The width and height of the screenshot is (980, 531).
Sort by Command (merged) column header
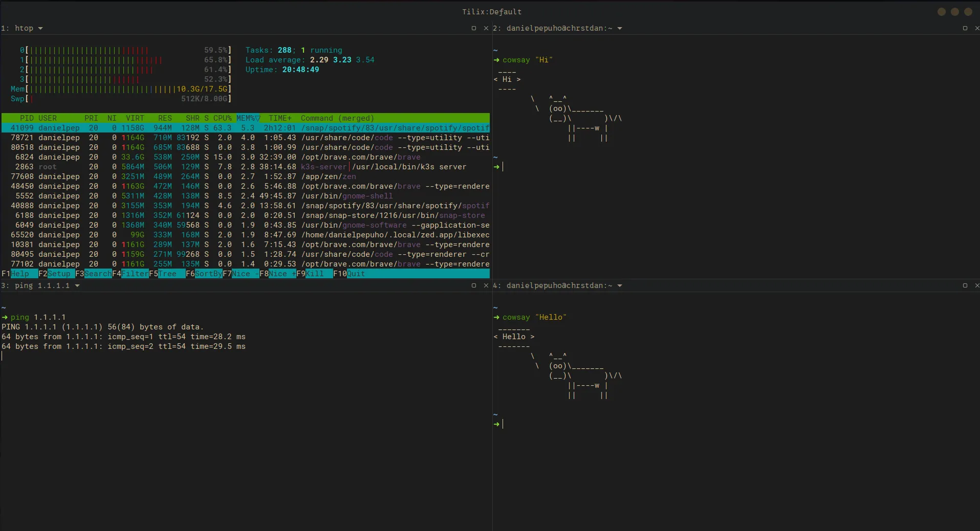click(337, 118)
